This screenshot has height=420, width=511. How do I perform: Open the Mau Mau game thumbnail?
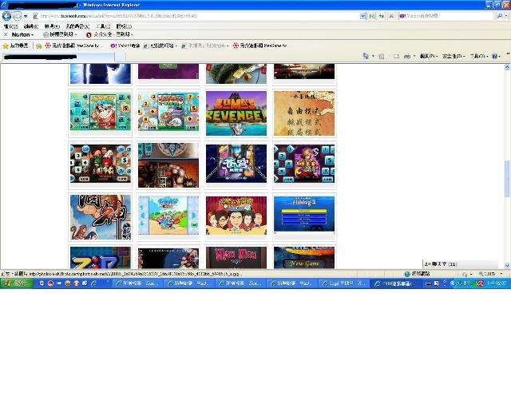click(236, 258)
